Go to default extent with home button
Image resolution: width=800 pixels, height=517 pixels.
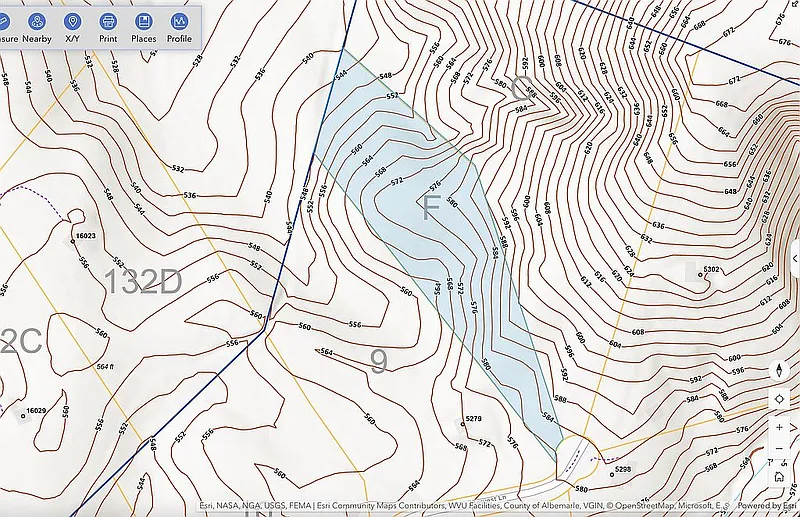click(x=780, y=477)
